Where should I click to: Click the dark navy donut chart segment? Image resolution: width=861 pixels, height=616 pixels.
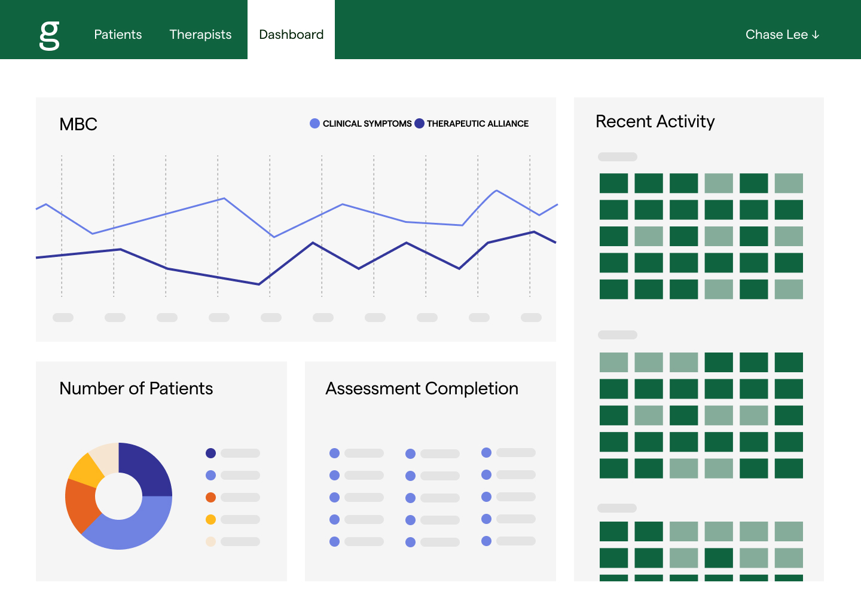(x=146, y=469)
